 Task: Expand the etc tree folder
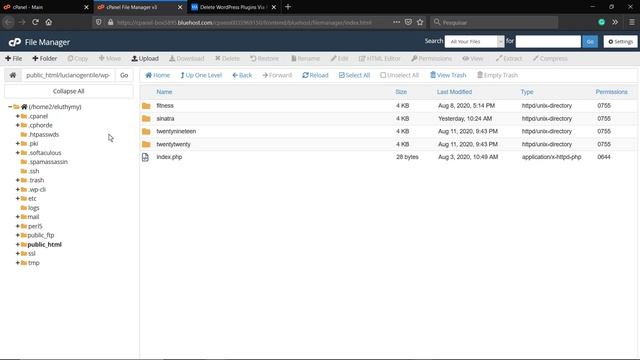coord(18,198)
